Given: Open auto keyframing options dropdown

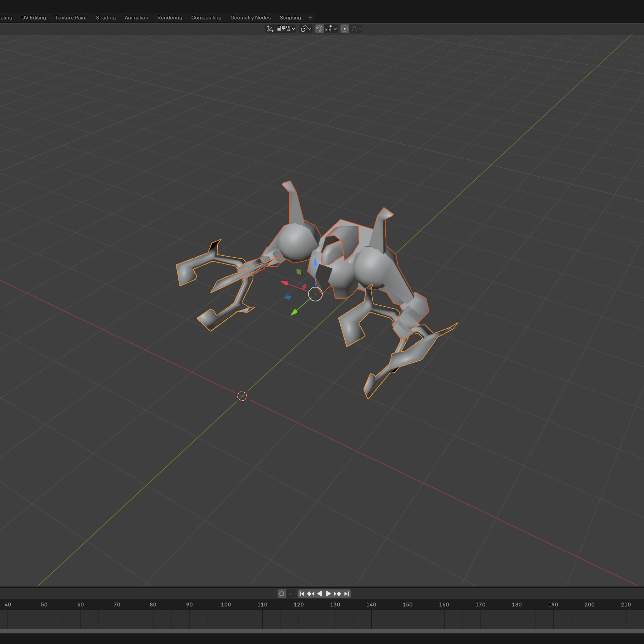Looking at the screenshot, I should click(x=290, y=594).
